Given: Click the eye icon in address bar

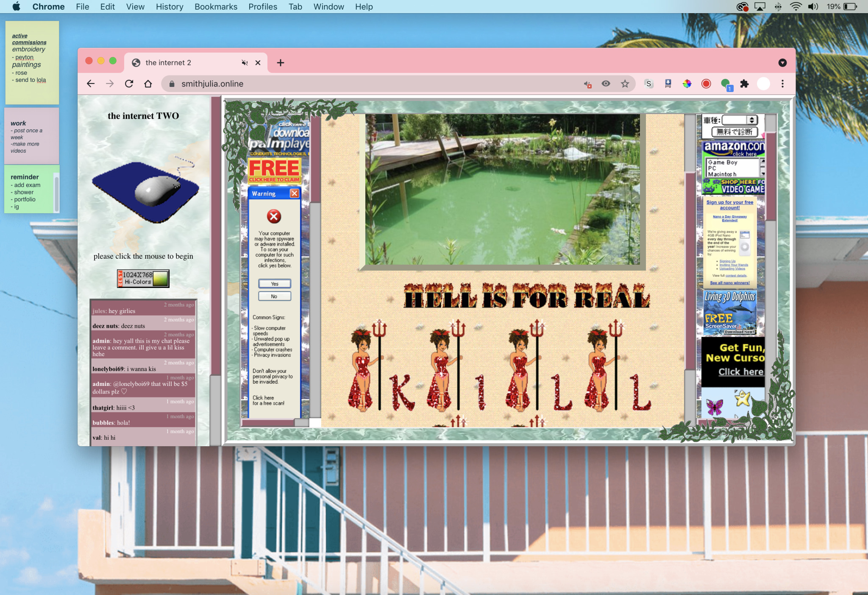Looking at the screenshot, I should click(606, 84).
